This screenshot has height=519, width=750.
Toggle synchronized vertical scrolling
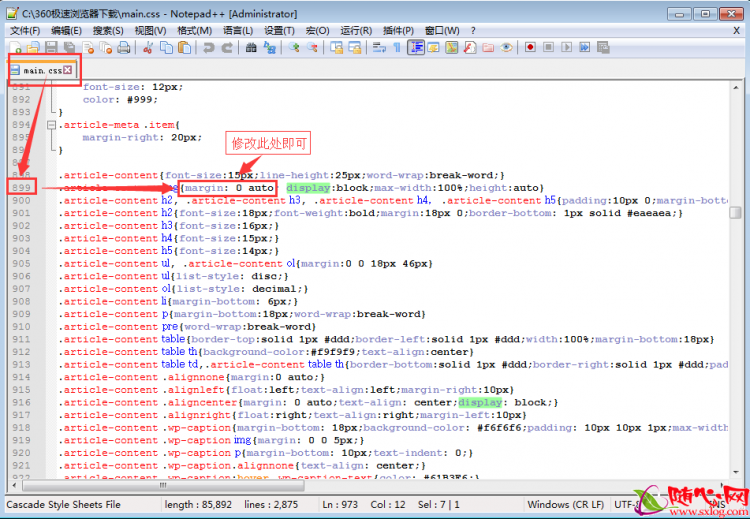(336, 47)
